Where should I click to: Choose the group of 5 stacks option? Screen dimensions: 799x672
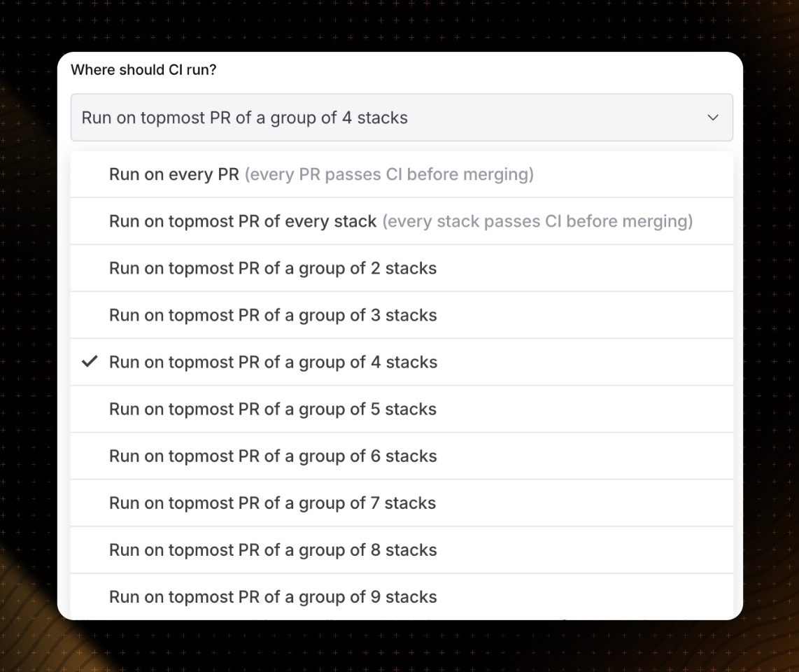(x=272, y=409)
